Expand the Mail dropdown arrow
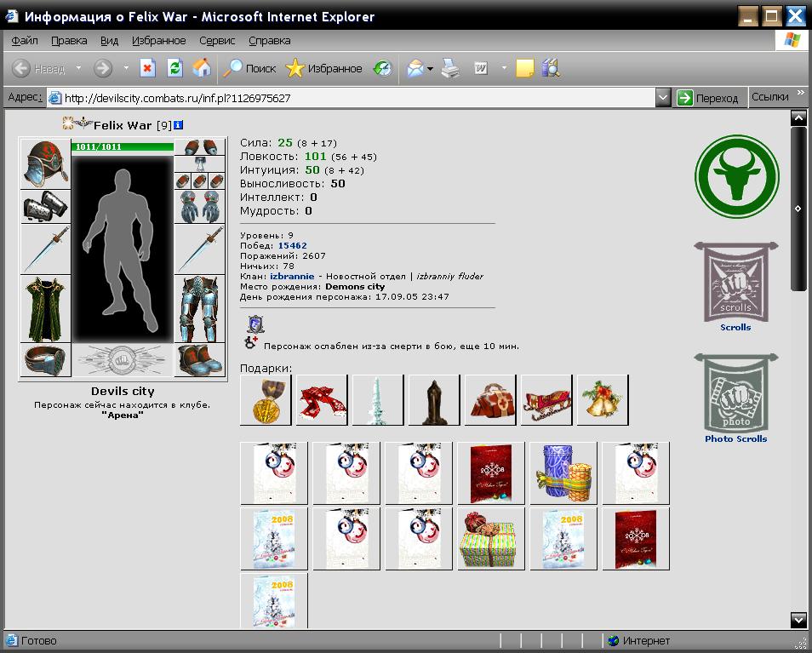This screenshot has height=653, width=812. pos(430,68)
